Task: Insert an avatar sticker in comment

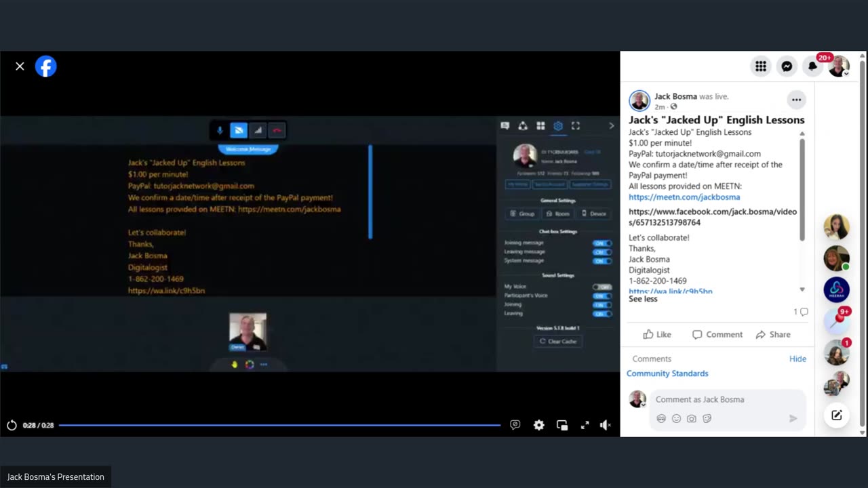Action: click(x=661, y=419)
